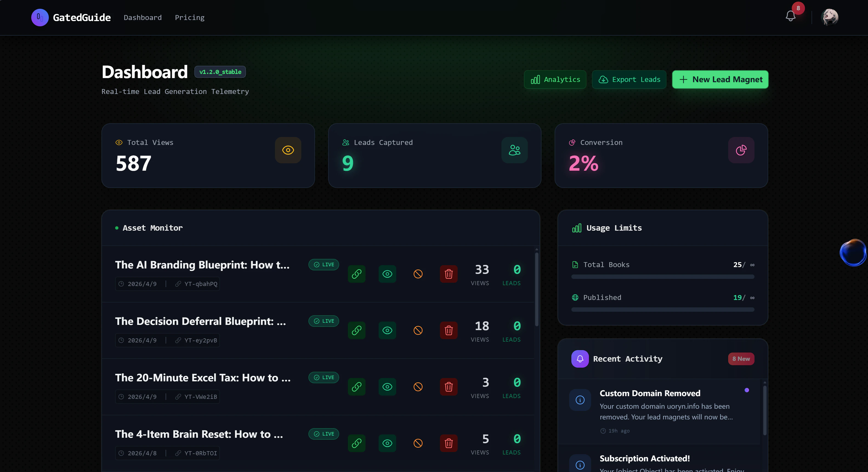Image resolution: width=868 pixels, height=472 pixels.
Task: Delete the Decision Deferral Blueprint asset
Action: (x=449, y=331)
